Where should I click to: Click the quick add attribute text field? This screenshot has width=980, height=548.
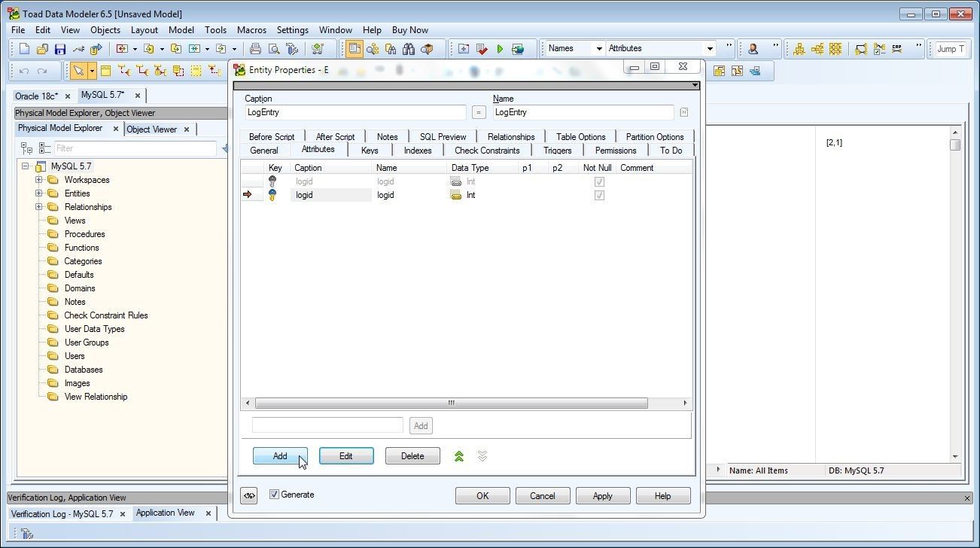click(327, 425)
